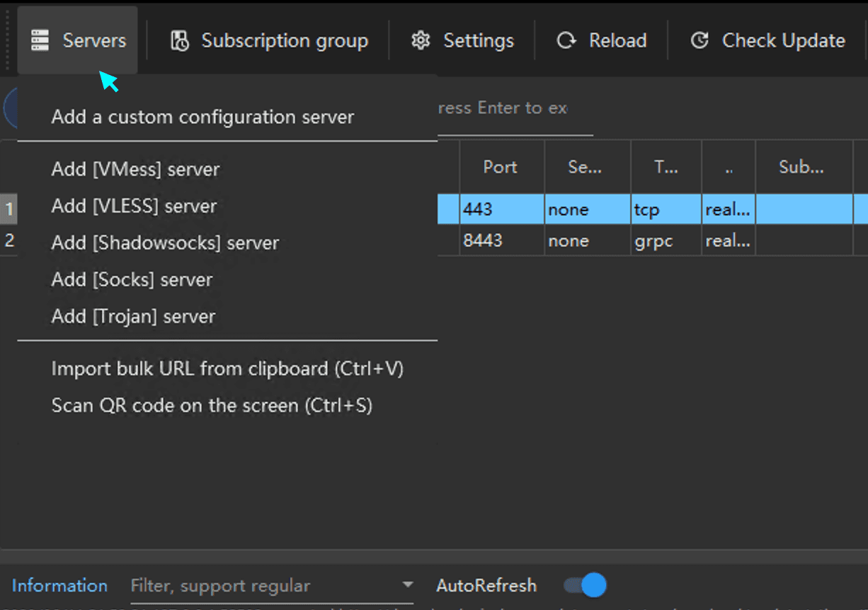Click the Sub... column header
Screen dimensions: 868x610
tap(804, 168)
